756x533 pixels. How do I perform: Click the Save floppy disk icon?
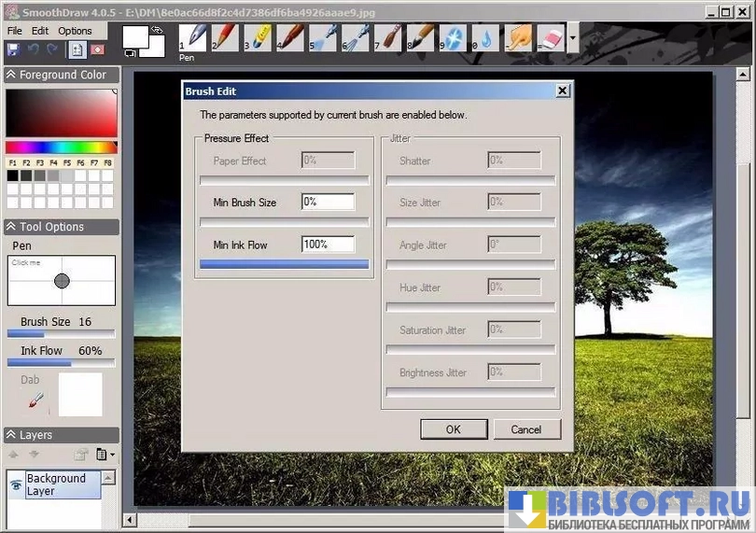click(x=13, y=49)
